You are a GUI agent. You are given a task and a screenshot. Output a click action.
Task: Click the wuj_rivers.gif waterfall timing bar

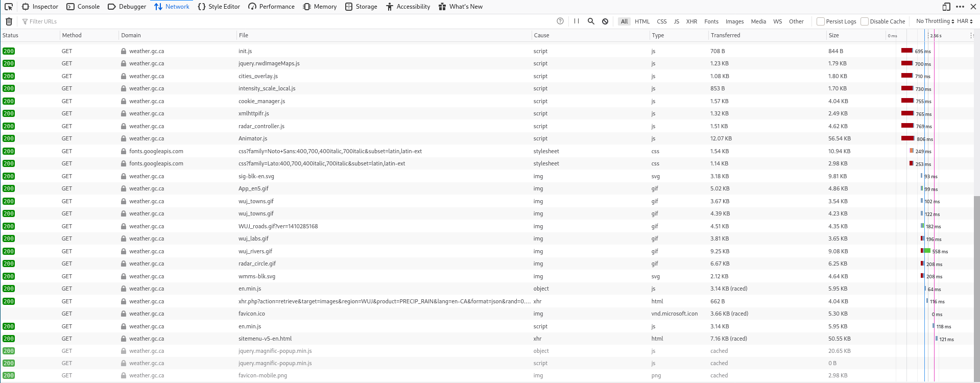(926, 251)
